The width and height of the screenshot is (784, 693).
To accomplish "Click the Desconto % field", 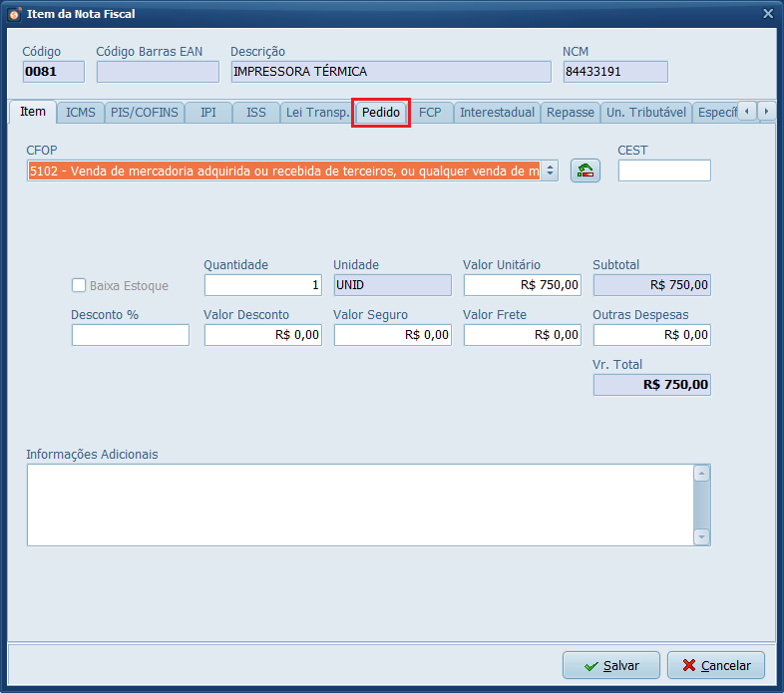I will pos(130,335).
